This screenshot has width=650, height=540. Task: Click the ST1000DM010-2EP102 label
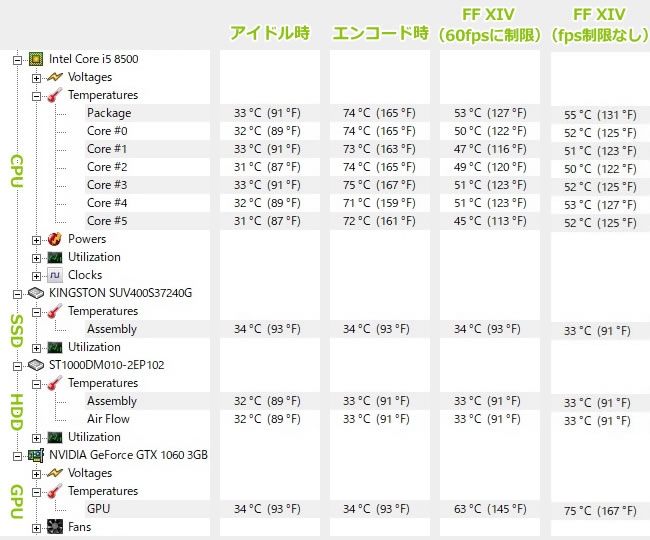(x=107, y=365)
